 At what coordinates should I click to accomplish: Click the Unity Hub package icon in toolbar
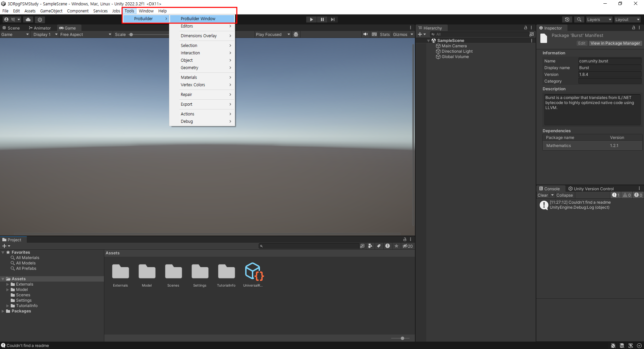pyautogui.click(x=40, y=19)
